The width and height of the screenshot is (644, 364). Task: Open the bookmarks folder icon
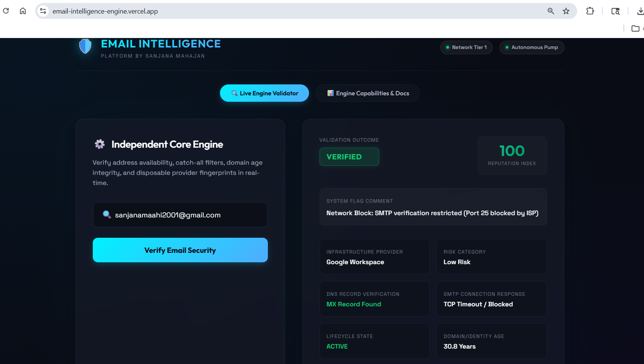point(635,28)
